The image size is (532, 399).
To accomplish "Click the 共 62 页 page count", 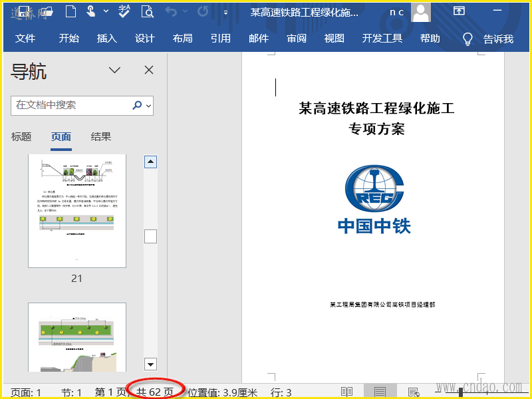I will pos(155,392).
